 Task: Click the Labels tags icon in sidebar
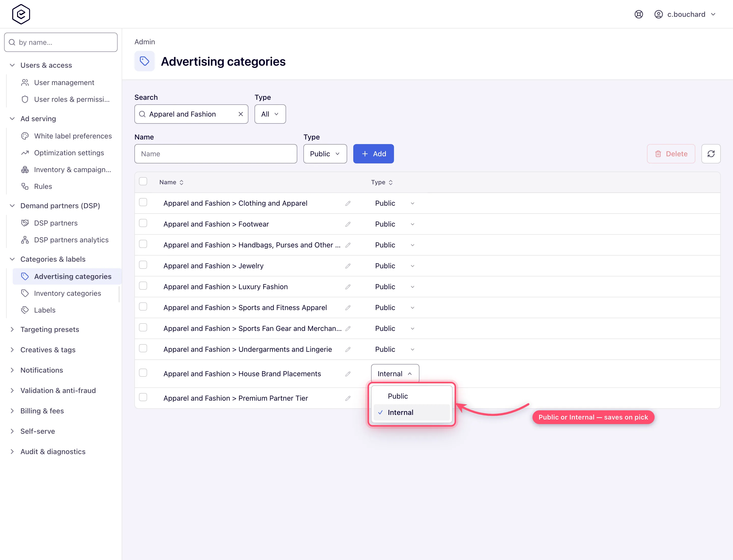pyautogui.click(x=25, y=310)
